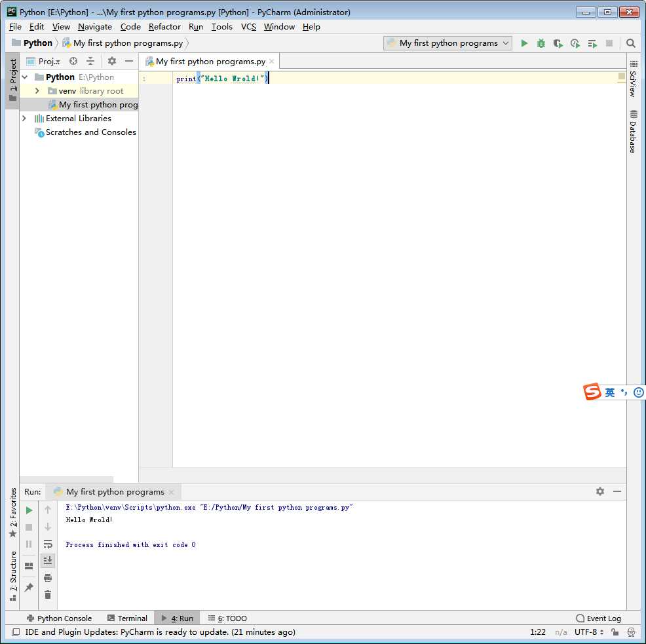Restore layout icon in Run panel
This screenshot has width=646, height=644.
tap(29, 566)
